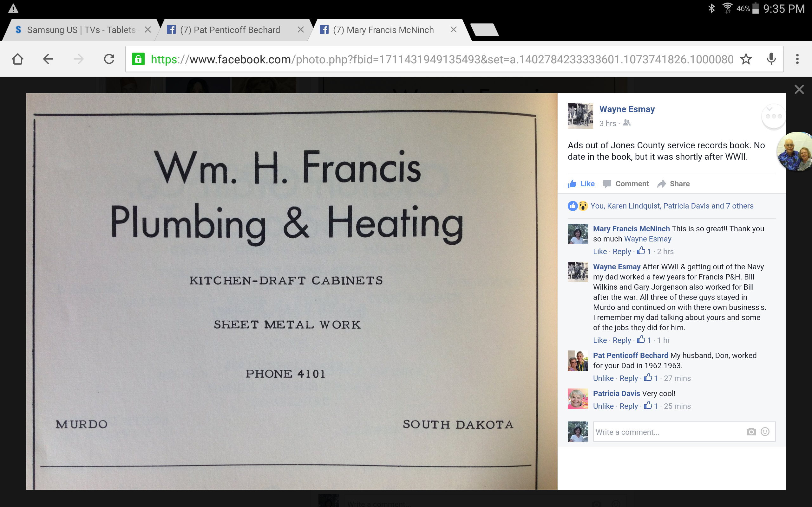Reply to Patricia Davis's comment
The width and height of the screenshot is (812, 507).
[x=628, y=406]
